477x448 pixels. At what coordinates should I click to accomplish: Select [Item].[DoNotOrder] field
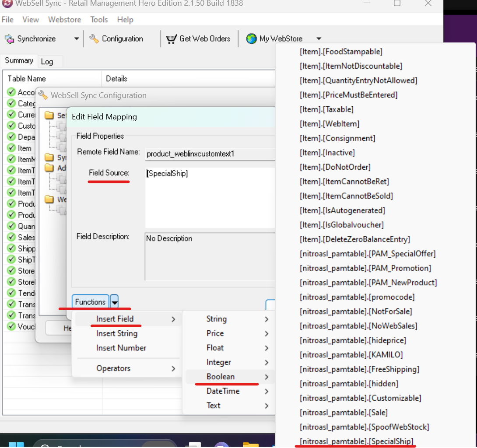pos(335,167)
